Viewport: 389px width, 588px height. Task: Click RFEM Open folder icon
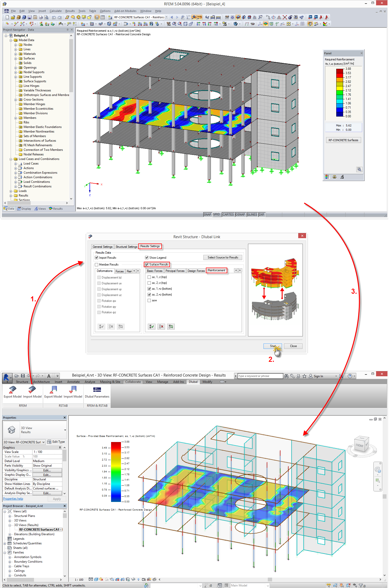point(13,17)
